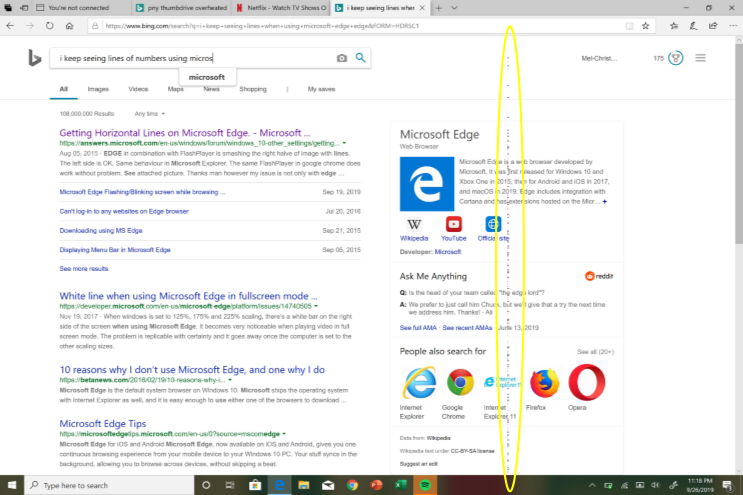
Task: Click the Microsoft Edge logo image
Action: pyautogui.click(x=426, y=184)
